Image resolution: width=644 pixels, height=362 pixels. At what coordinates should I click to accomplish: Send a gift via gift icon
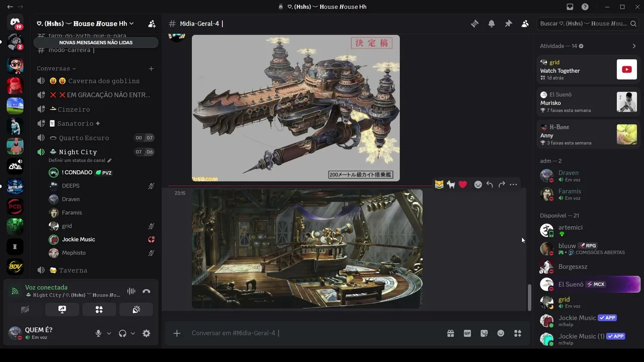click(x=450, y=333)
